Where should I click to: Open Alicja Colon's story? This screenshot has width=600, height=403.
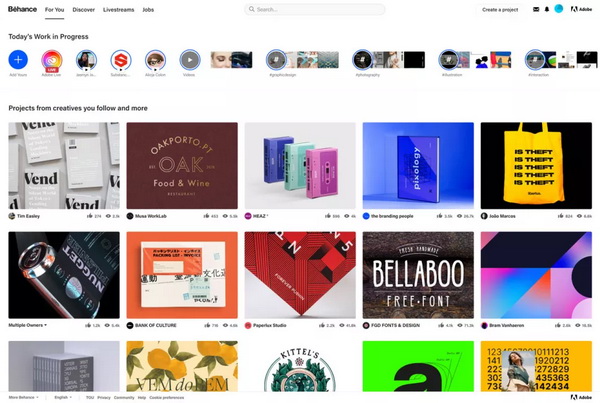coord(155,60)
